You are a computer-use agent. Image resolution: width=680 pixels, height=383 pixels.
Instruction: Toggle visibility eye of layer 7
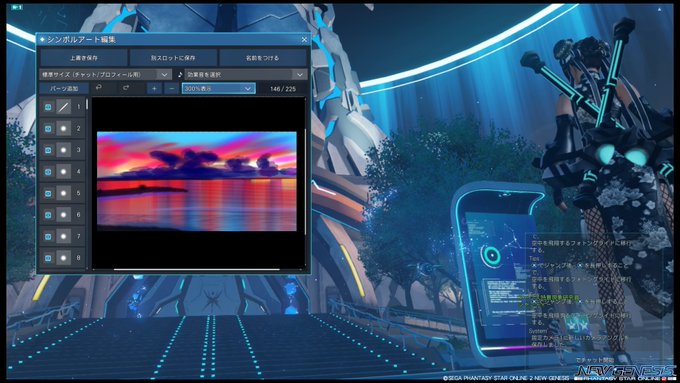point(48,236)
